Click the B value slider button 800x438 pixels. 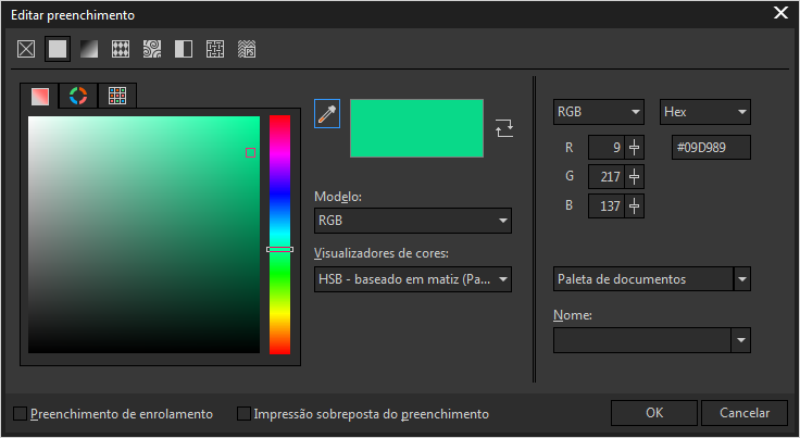pyautogui.click(x=634, y=206)
